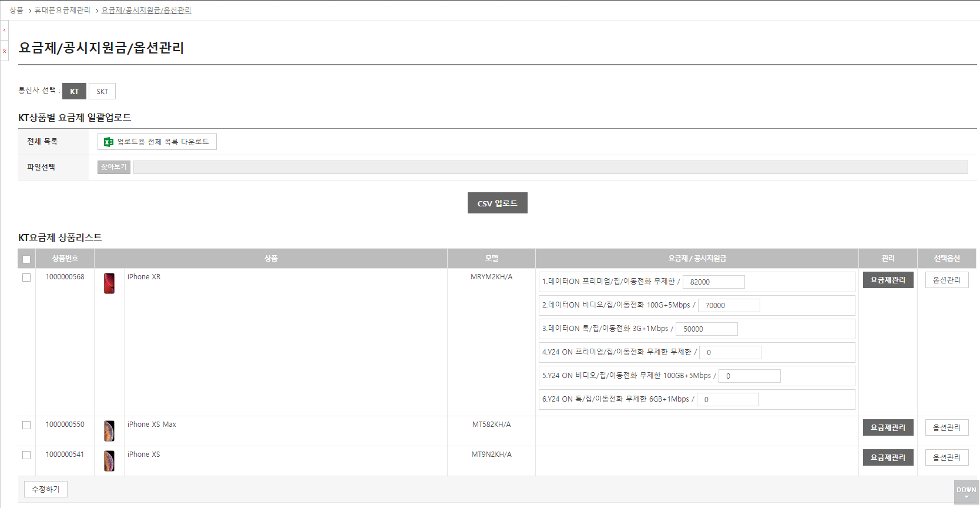Select the KT carrier tab
Viewport: 980px width, 508px height.
[x=74, y=91]
